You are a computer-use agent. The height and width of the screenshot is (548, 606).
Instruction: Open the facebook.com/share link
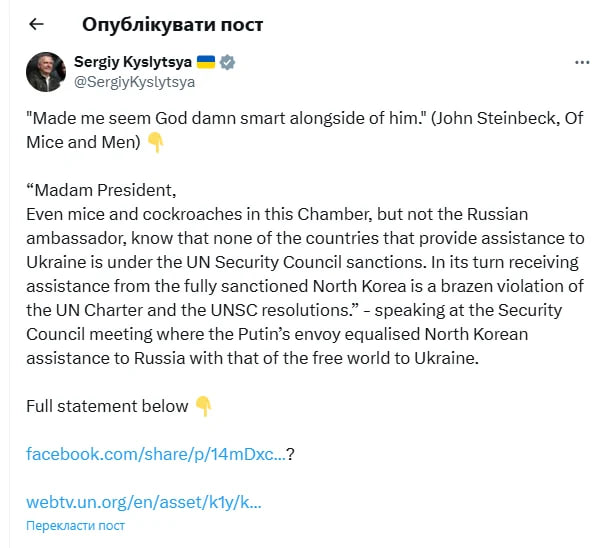(x=155, y=454)
